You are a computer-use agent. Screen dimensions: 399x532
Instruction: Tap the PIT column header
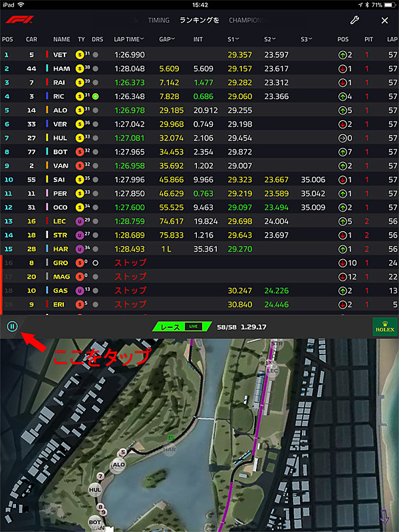369,39
